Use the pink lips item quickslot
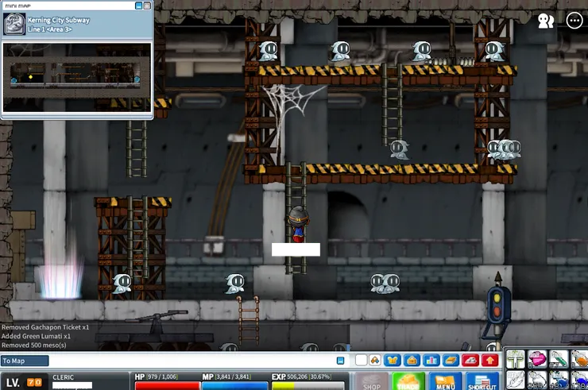 [x=537, y=359]
